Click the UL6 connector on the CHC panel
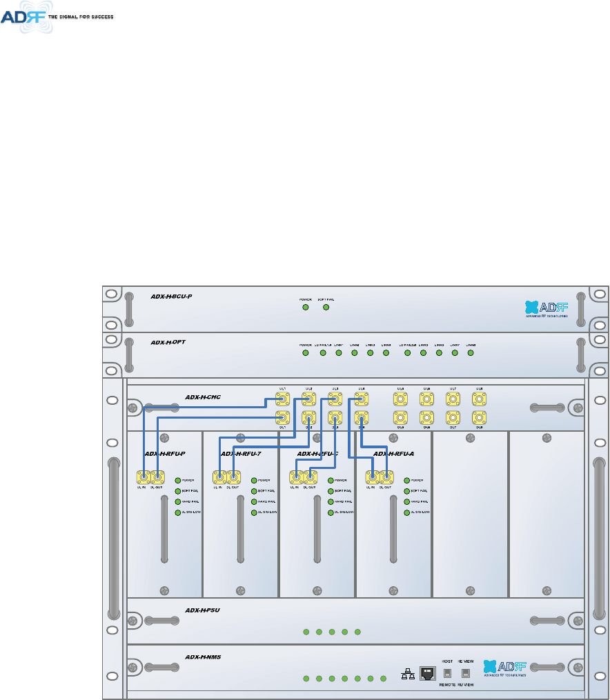This screenshot has width=610, height=700. 427,399
